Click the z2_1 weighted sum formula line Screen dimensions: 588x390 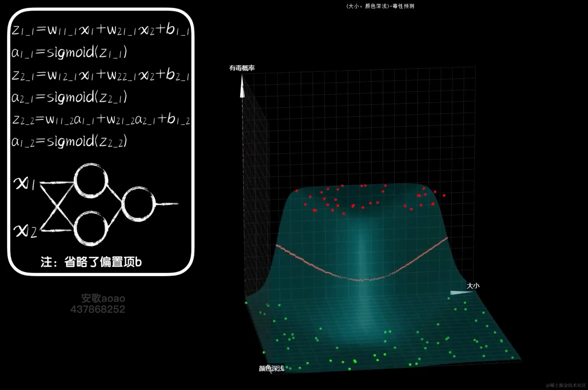tap(100, 75)
